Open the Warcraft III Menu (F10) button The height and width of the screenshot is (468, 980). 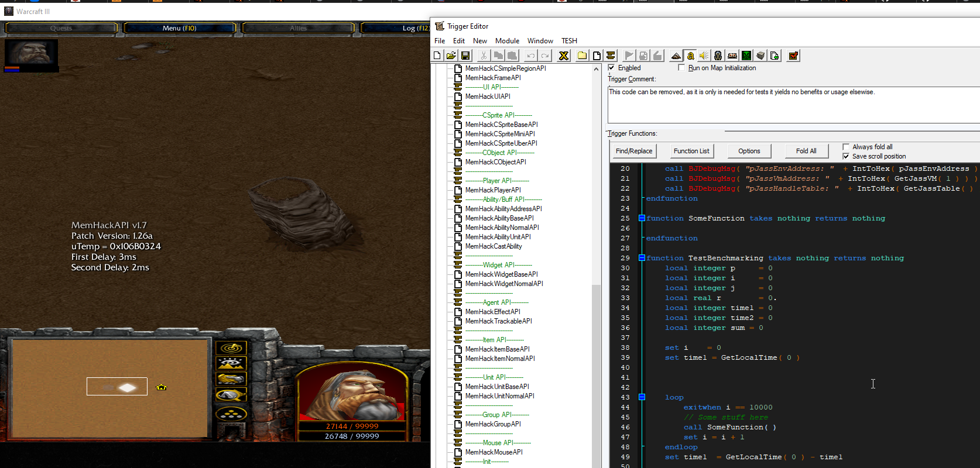(x=180, y=28)
